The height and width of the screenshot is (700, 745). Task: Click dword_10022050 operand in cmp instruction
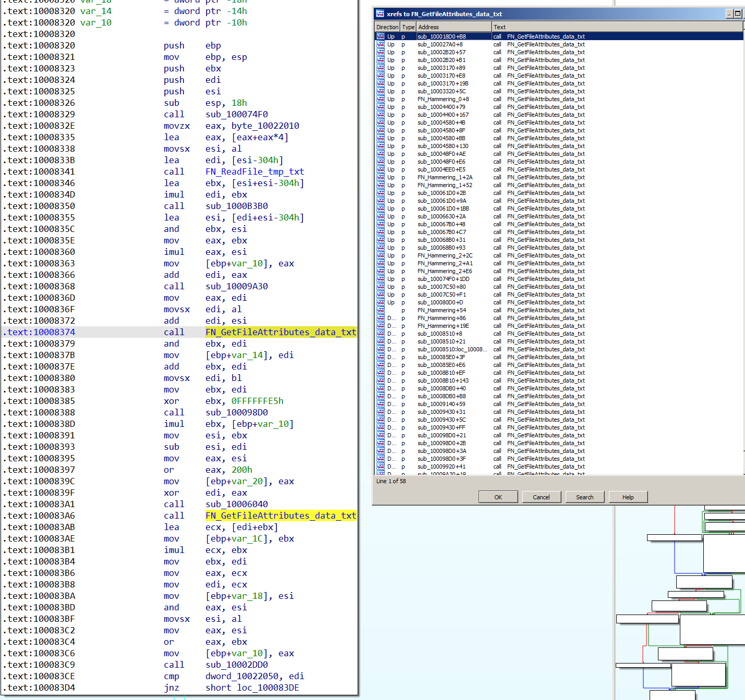pyautogui.click(x=241, y=676)
